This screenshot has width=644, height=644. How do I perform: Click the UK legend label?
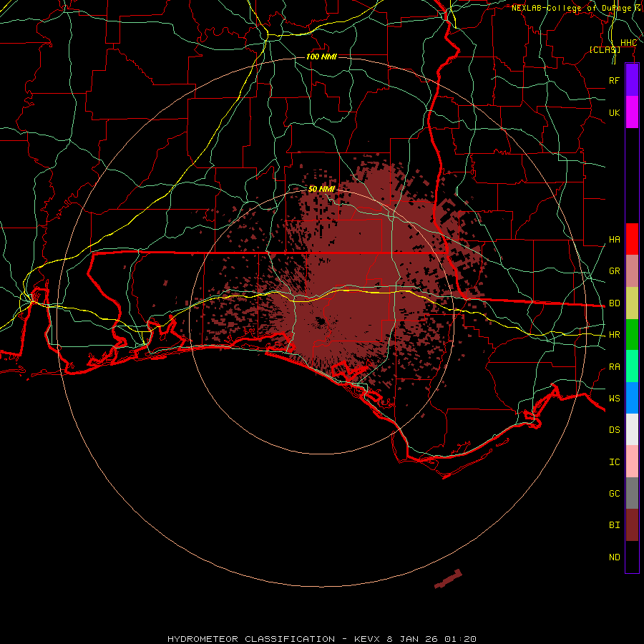coord(615,112)
